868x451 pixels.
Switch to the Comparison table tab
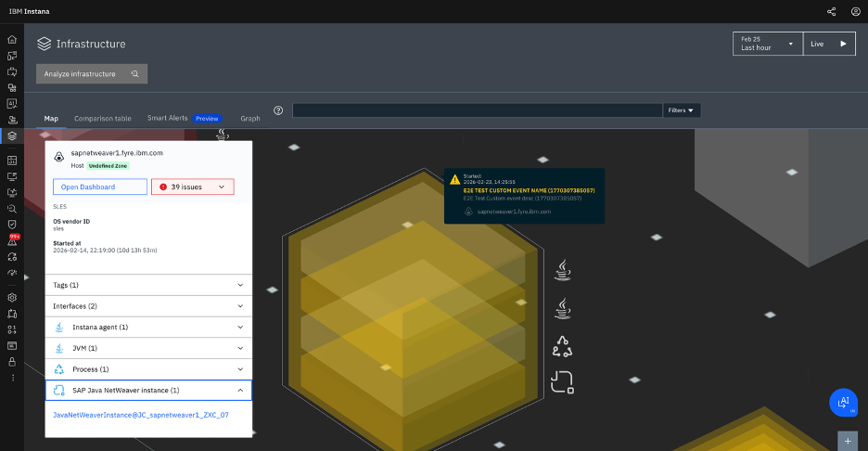103,119
